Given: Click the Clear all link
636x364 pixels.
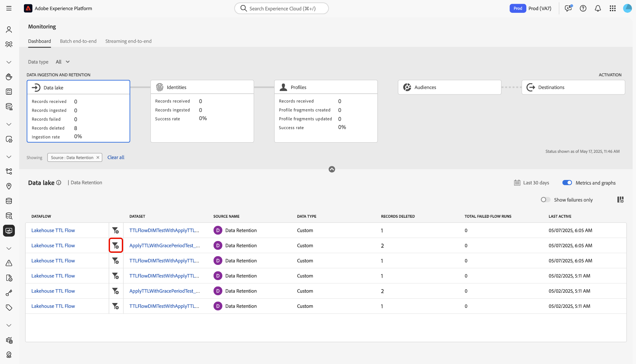Looking at the screenshot, I should click(x=116, y=157).
